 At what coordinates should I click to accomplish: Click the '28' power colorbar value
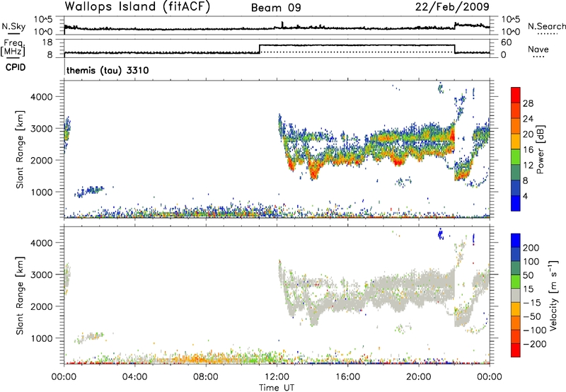528,103
